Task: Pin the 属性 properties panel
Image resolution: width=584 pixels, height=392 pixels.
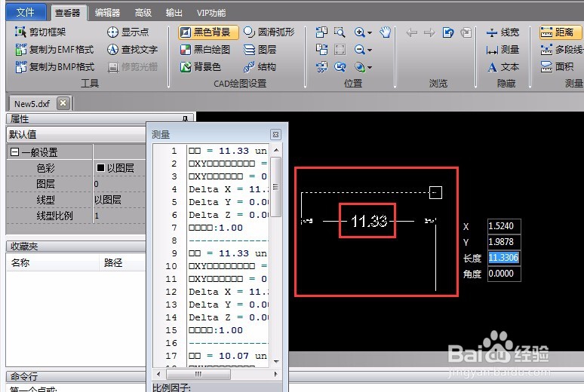Action: [x=185, y=118]
